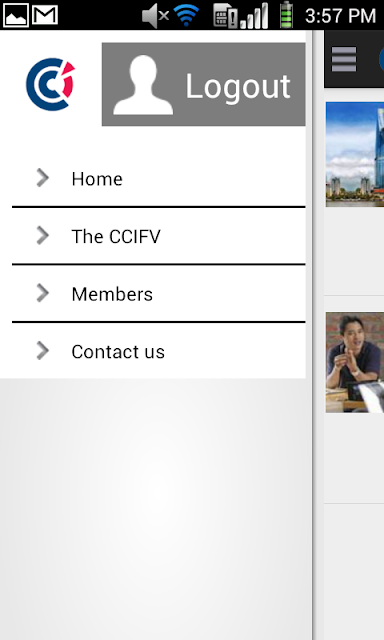Go to the Members menu item
The image size is (384, 640).
coord(159,294)
